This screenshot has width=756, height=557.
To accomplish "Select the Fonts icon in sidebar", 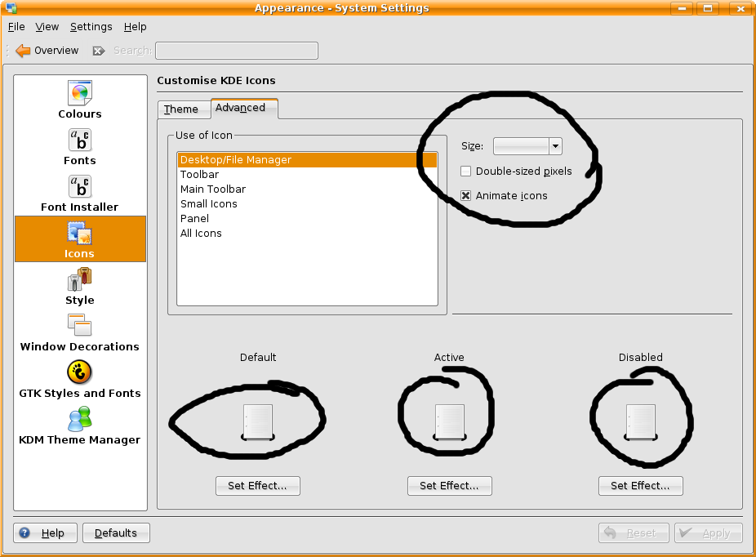I will pyautogui.click(x=80, y=140).
